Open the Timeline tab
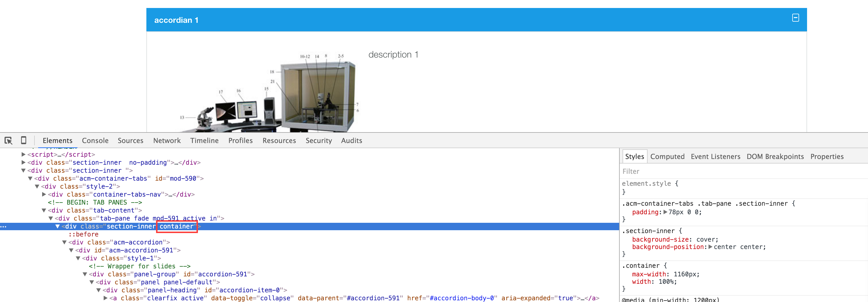 pos(204,140)
